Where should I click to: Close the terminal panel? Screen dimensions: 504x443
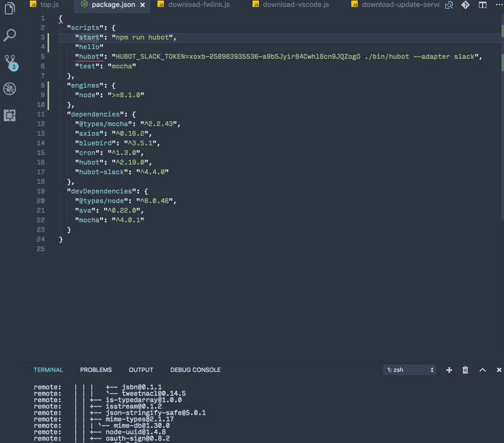pyautogui.click(x=499, y=370)
